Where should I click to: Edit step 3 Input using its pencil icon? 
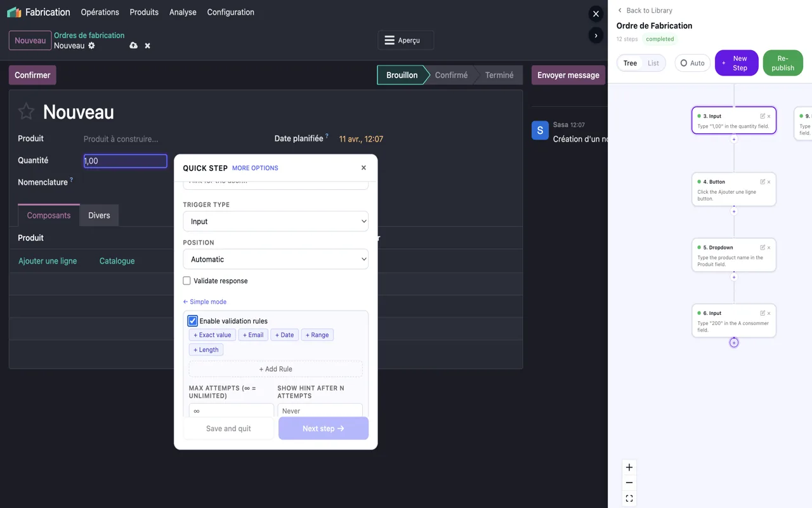pyautogui.click(x=763, y=116)
